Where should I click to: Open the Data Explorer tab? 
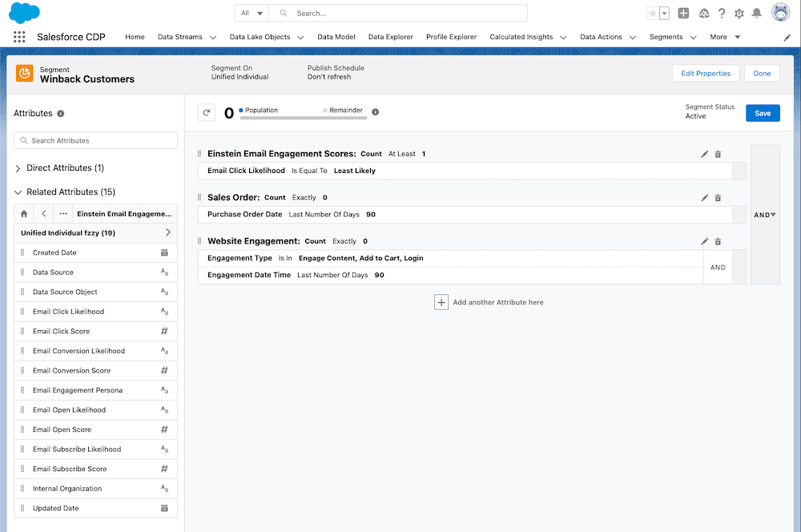coord(390,37)
